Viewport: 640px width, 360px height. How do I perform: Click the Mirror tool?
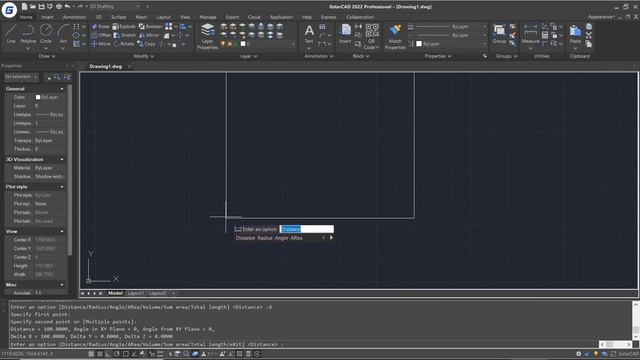pyautogui.click(x=149, y=35)
